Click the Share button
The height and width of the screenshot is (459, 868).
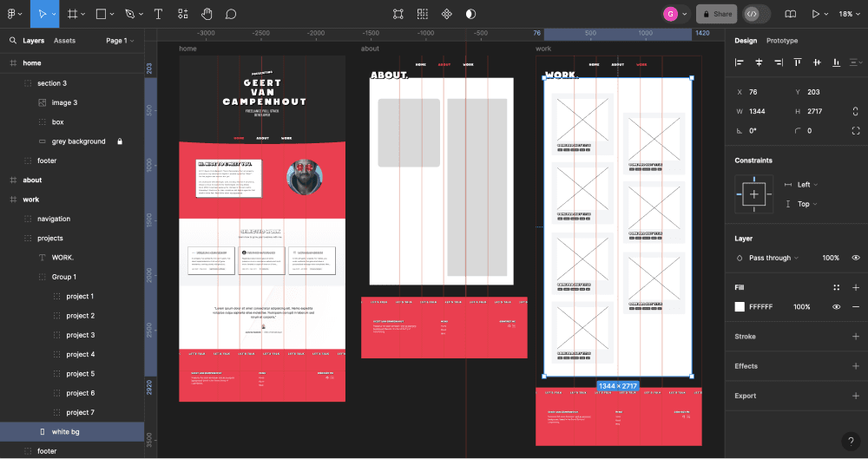click(x=716, y=14)
